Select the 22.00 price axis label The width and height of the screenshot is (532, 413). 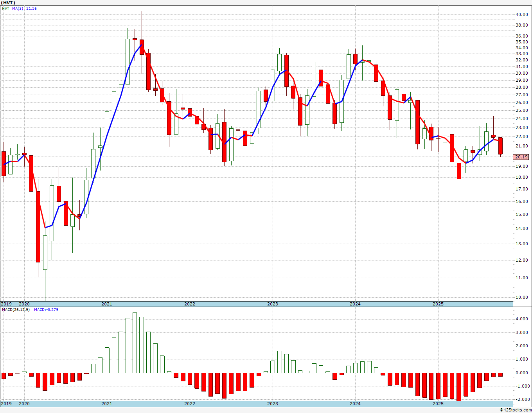521,136
